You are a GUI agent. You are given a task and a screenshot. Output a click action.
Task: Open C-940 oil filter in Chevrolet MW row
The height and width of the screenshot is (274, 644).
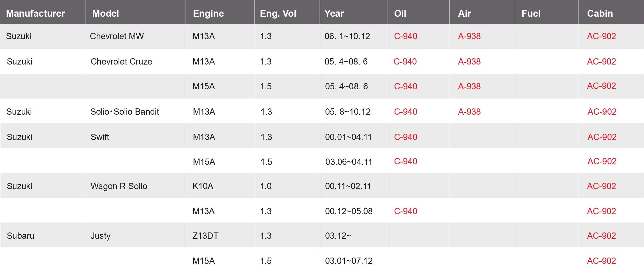click(406, 36)
